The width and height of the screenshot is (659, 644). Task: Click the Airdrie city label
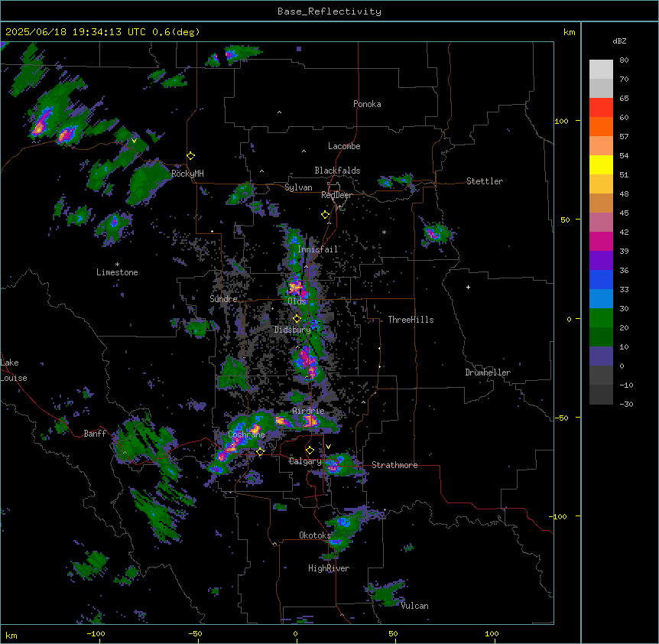click(x=308, y=411)
